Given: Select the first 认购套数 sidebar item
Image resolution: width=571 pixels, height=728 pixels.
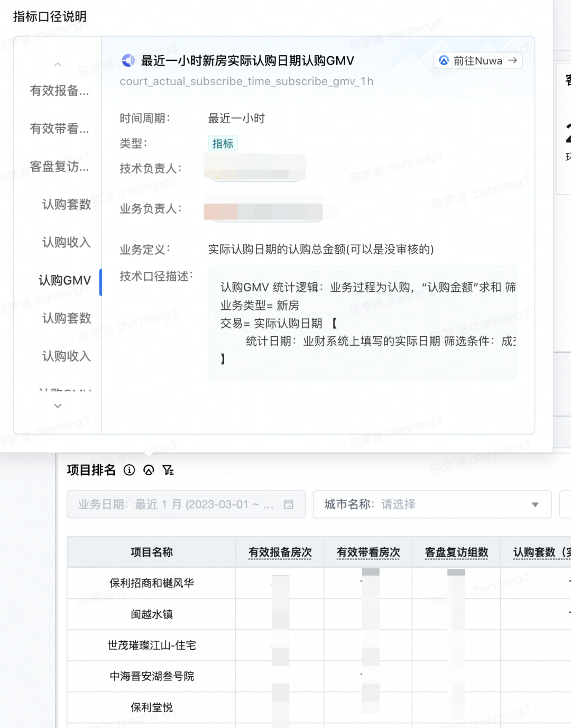Looking at the screenshot, I should [x=67, y=205].
